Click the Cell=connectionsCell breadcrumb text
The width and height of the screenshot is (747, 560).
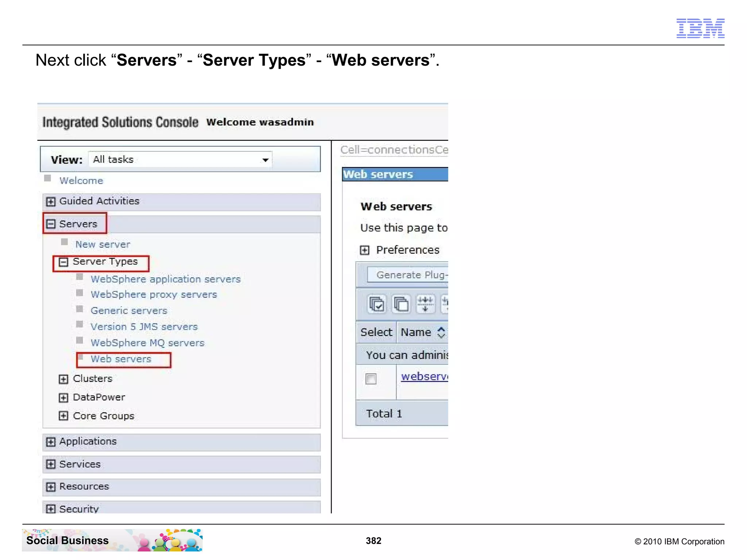pyautogui.click(x=394, y=150)
